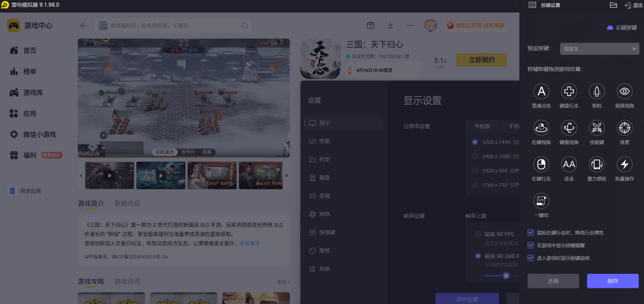Click the 还原 restore button
This screenshot has width=644, height=304.
pyautogui.click(x=553, y=281)
